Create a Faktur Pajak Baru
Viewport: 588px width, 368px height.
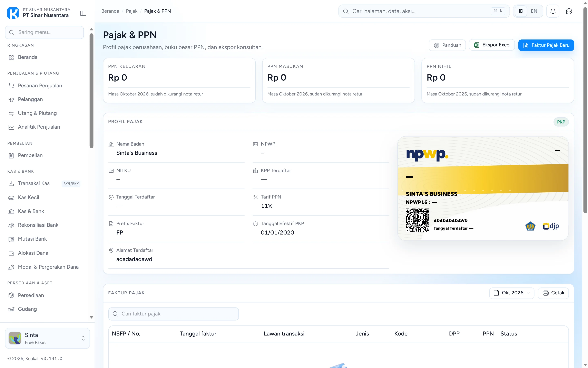click(x=546, y=45)
